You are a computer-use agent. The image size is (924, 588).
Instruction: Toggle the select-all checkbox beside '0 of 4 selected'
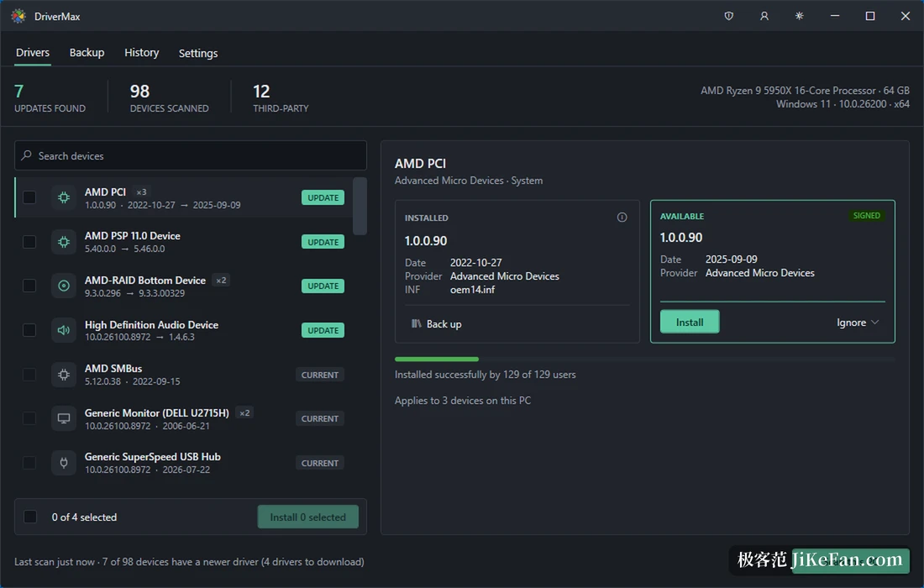[30, 517]
